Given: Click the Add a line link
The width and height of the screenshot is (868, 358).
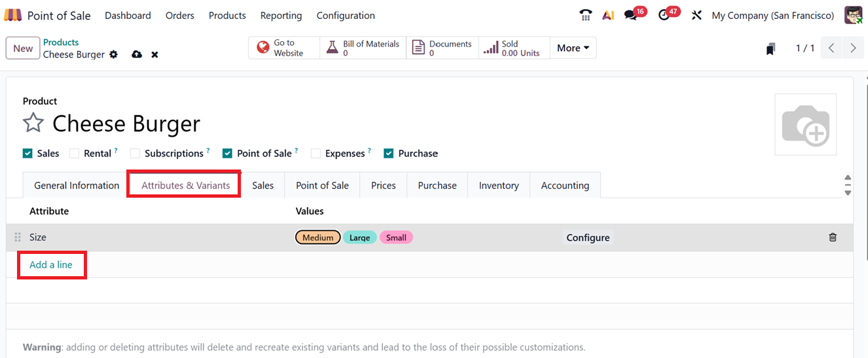Looking at the screenshot, I should (x=51, y=265).
